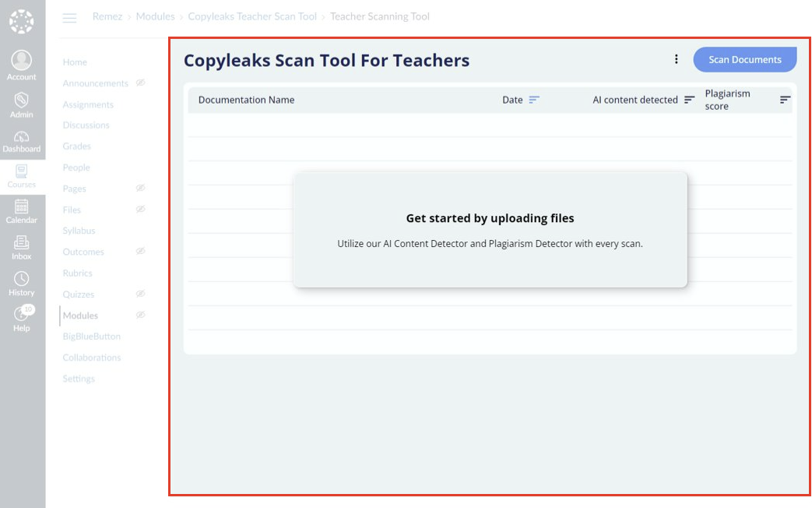Viewport: 812px width, 508px height.
Task: Open Quizzes in course navigation
Action: (x=78, y=295)
